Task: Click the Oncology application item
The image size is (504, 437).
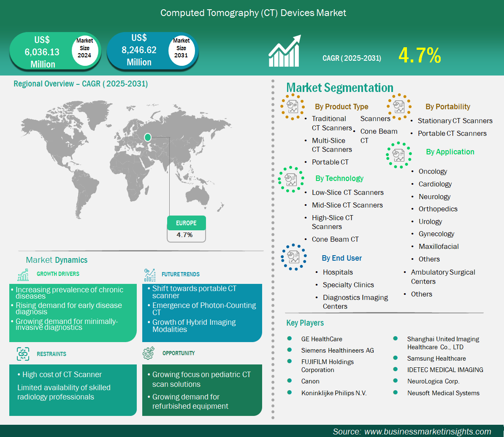Action: coord(433,171)
